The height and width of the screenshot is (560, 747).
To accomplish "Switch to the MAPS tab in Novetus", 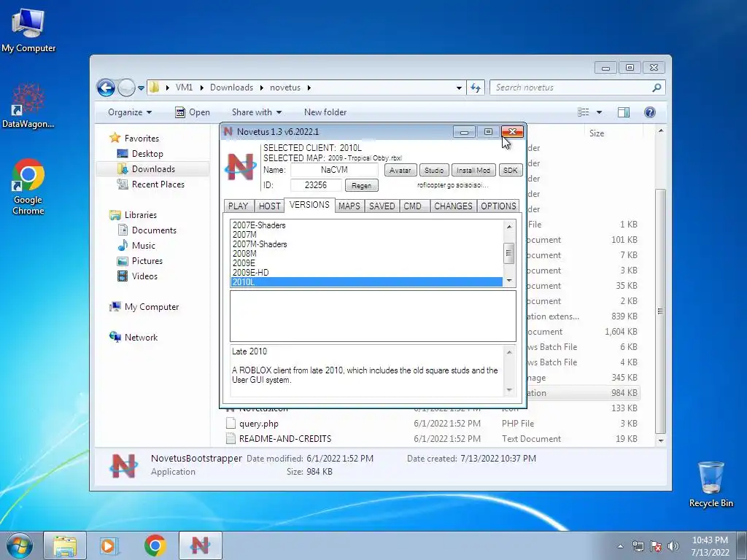I will 349,206.
